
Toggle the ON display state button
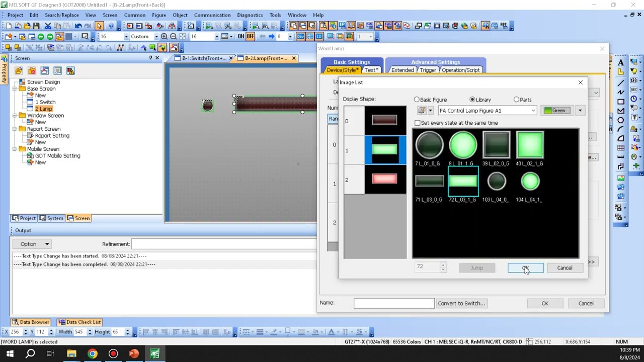(241, 36)
